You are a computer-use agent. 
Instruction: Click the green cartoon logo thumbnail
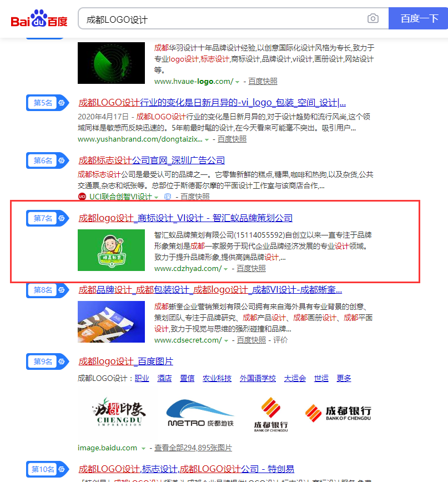[111, 250]
